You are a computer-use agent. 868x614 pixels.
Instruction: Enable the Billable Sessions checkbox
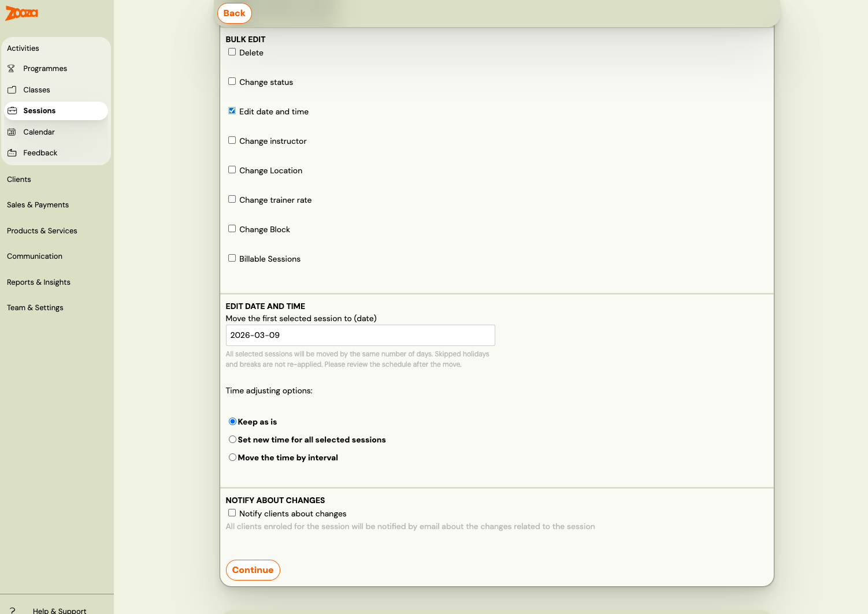pyautogui.click(x=232, y=258)
